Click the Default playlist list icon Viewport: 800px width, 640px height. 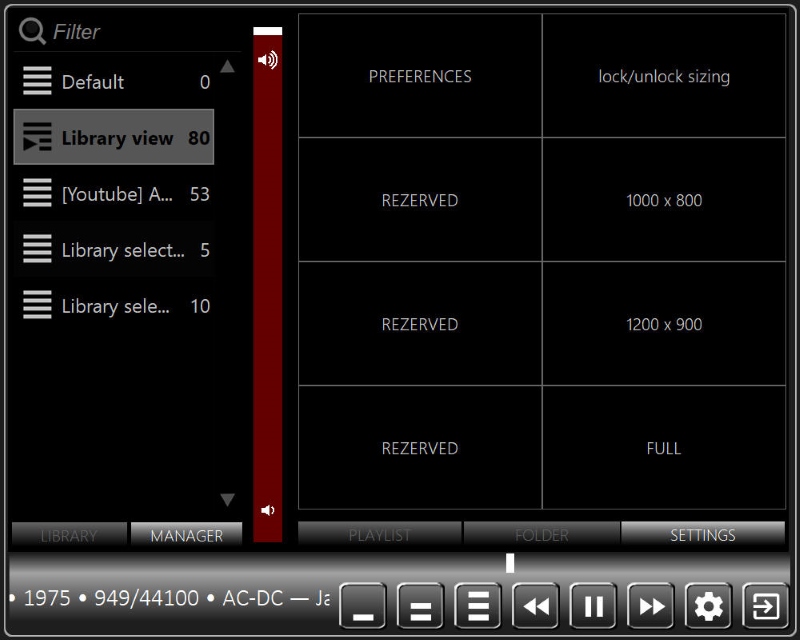point(37,81)
